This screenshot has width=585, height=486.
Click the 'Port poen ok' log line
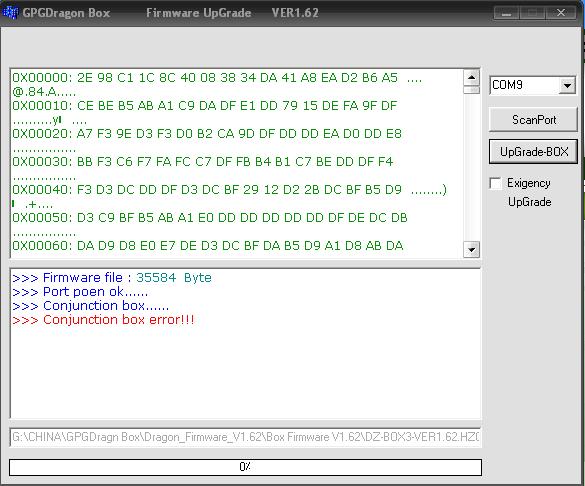80,292
